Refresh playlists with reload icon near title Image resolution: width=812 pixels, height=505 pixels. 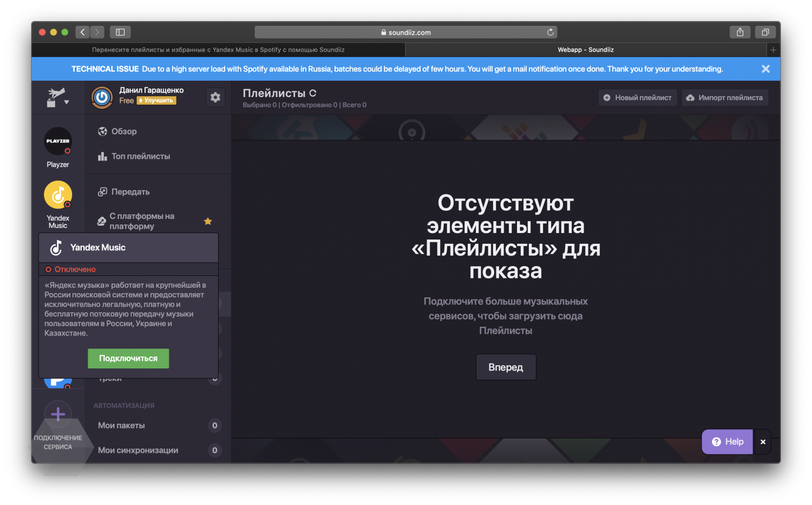(313, 93)
